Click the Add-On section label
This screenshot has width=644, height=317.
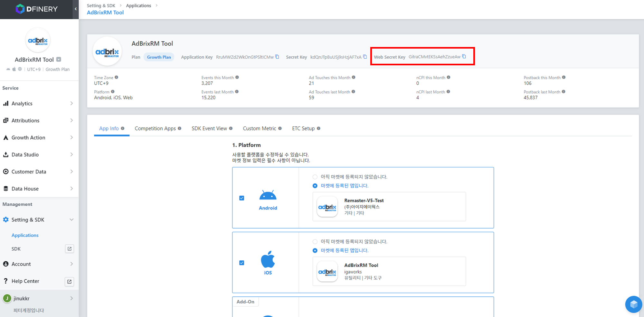245,302
